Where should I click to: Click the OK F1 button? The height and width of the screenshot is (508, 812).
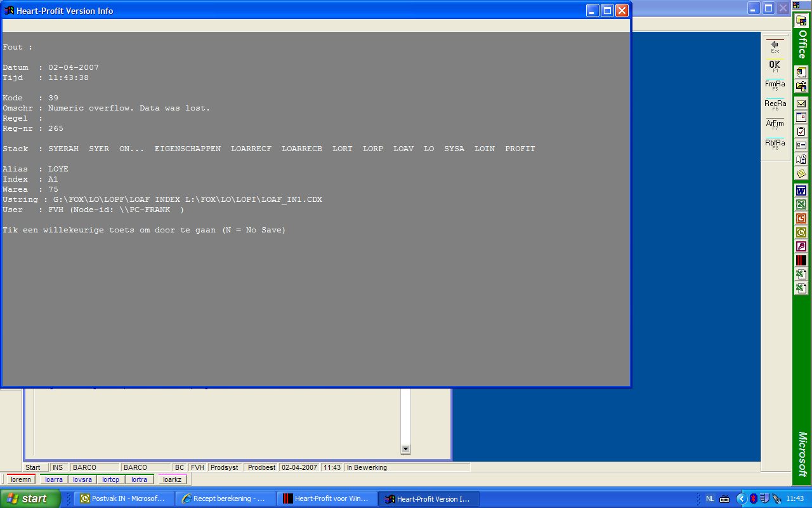775,66
